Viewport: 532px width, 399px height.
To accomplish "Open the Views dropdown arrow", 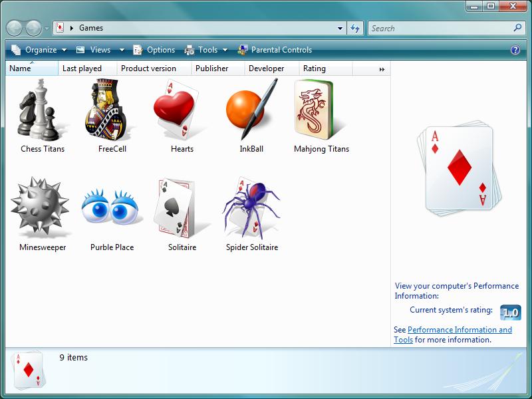I will coord(122,50).
